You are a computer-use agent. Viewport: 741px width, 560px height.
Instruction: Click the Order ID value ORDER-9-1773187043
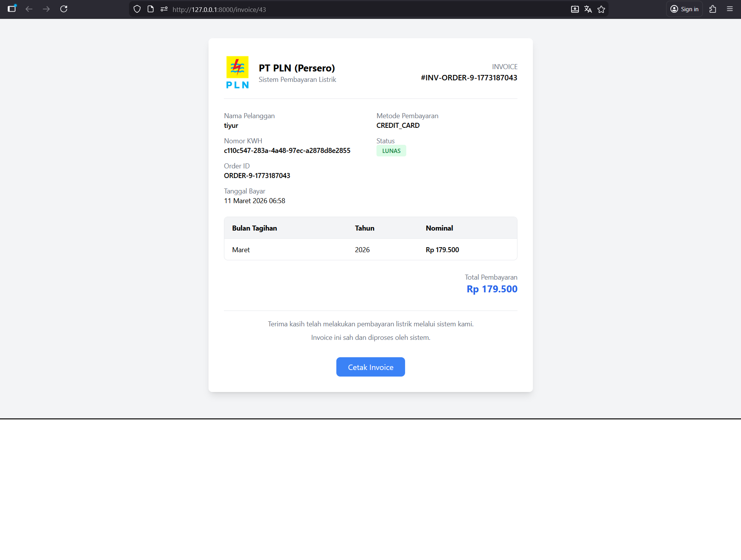(x=257, y=176)
